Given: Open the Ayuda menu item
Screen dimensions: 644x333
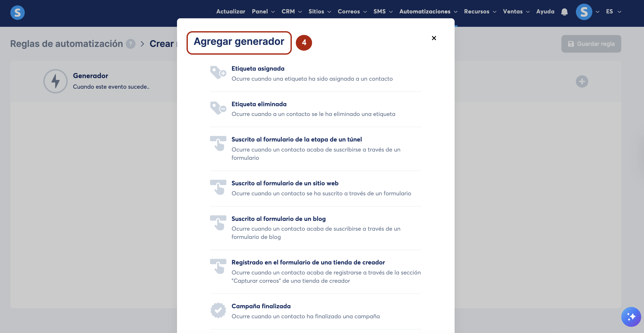Looking at the screenshot, I should [x=545, y=12].
